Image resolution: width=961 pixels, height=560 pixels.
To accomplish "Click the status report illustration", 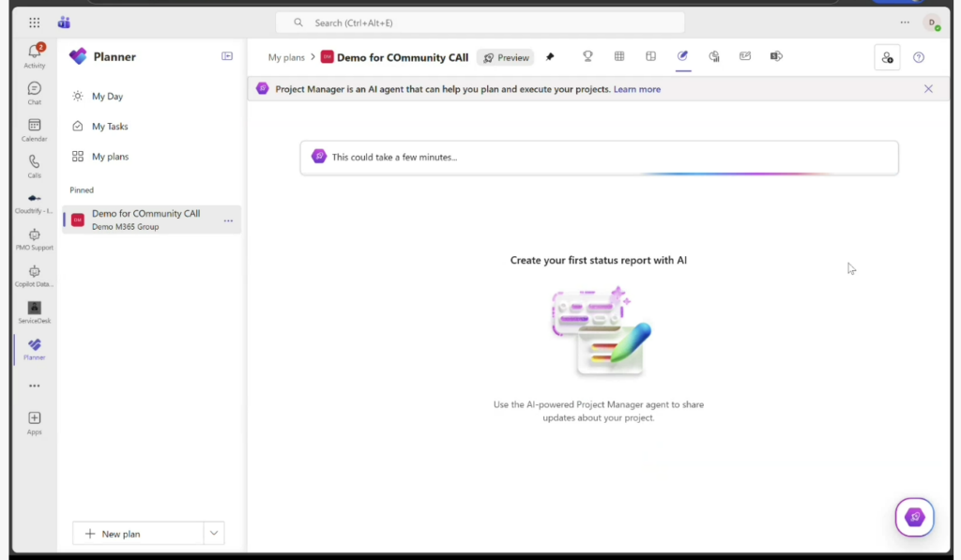I will tap(602, 331).
